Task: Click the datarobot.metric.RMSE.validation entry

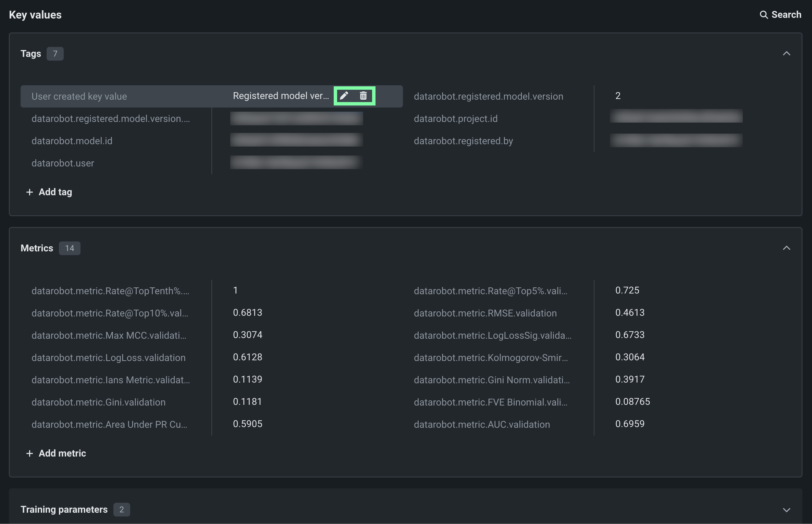Action: click(485, 313)
